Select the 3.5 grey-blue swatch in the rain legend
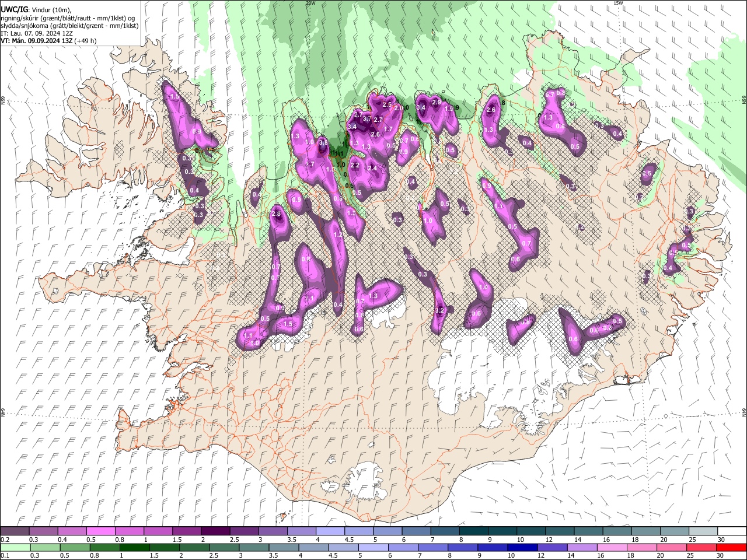Screen dimensions: 747x560 (284, 547)
